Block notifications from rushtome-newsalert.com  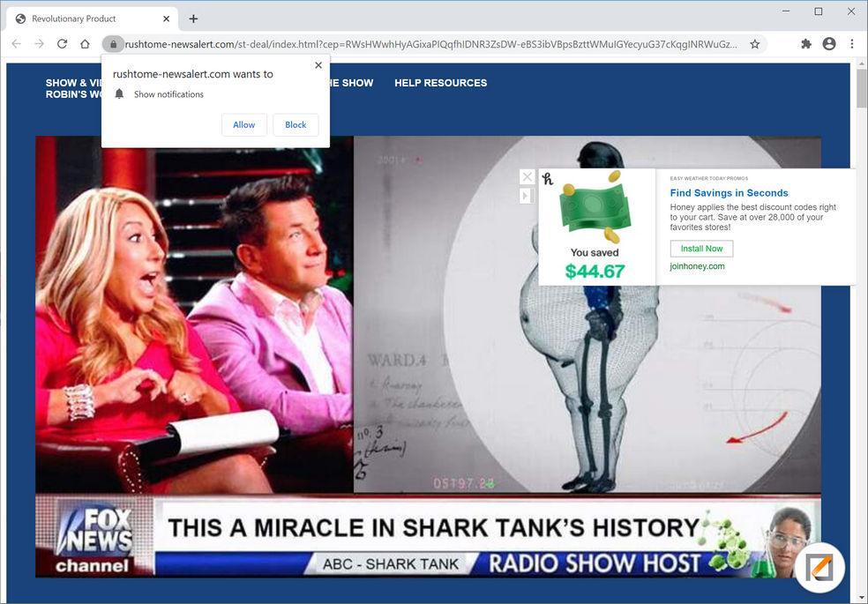(x=296, y=125)
